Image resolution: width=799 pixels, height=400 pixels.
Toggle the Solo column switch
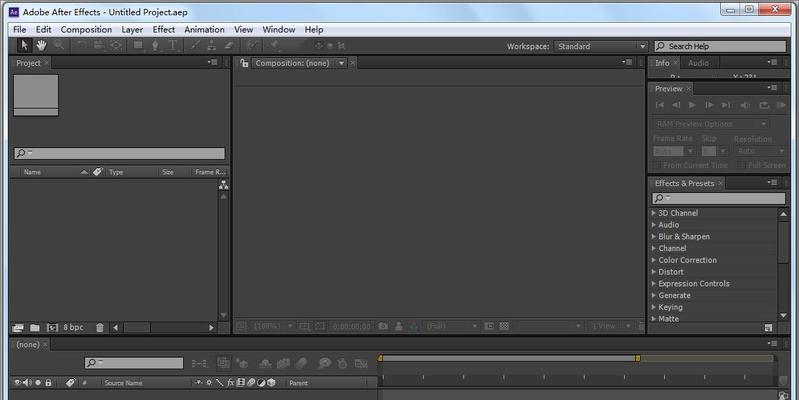[38, 382]
